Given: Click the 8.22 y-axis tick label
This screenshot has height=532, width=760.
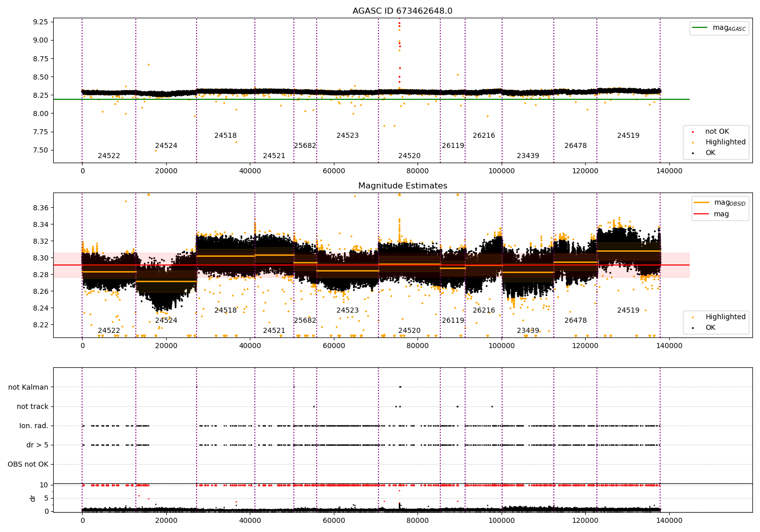Looking at the screenshot, I should (41, 325).
